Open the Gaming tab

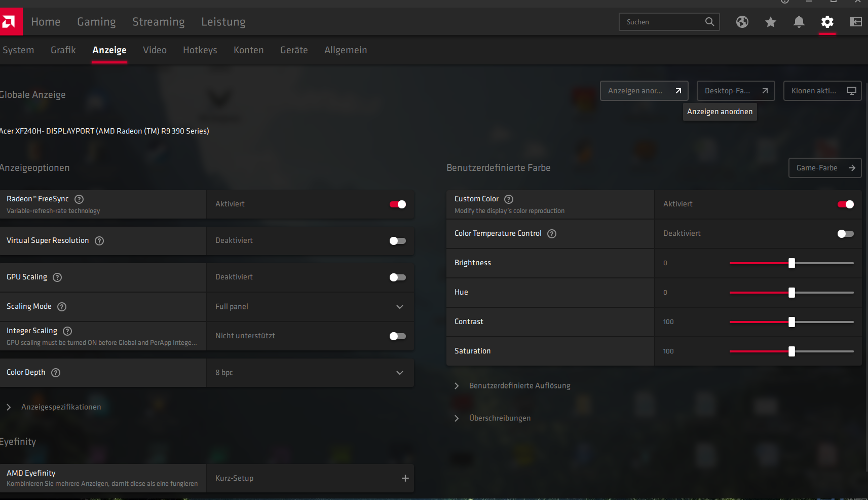[96, 22]
